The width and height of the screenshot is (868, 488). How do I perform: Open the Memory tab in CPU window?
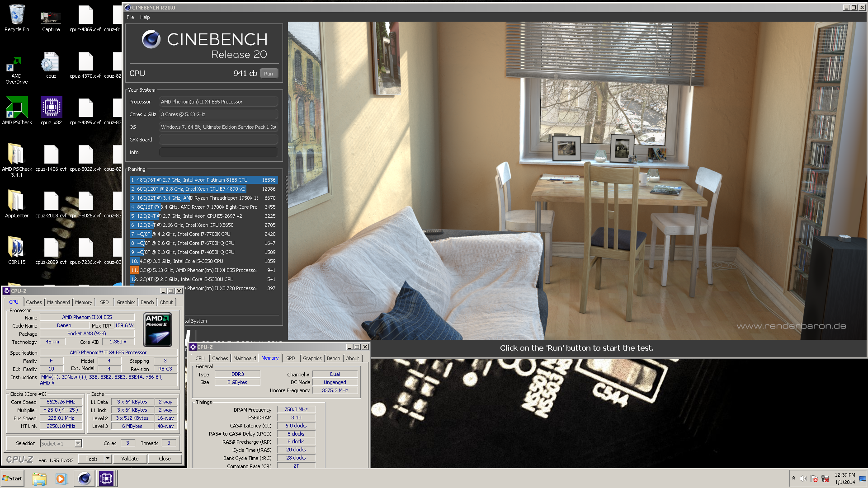tap(84, 302)
